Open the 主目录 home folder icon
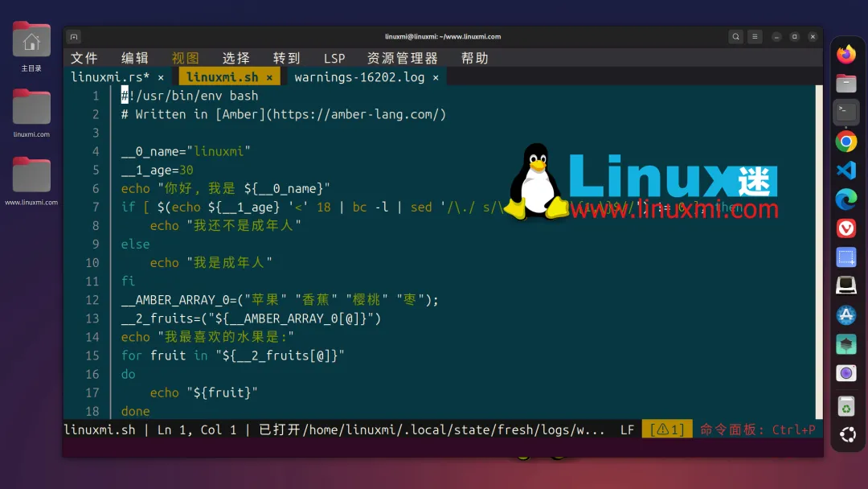The image size is (868, 489). click(31, 46)
